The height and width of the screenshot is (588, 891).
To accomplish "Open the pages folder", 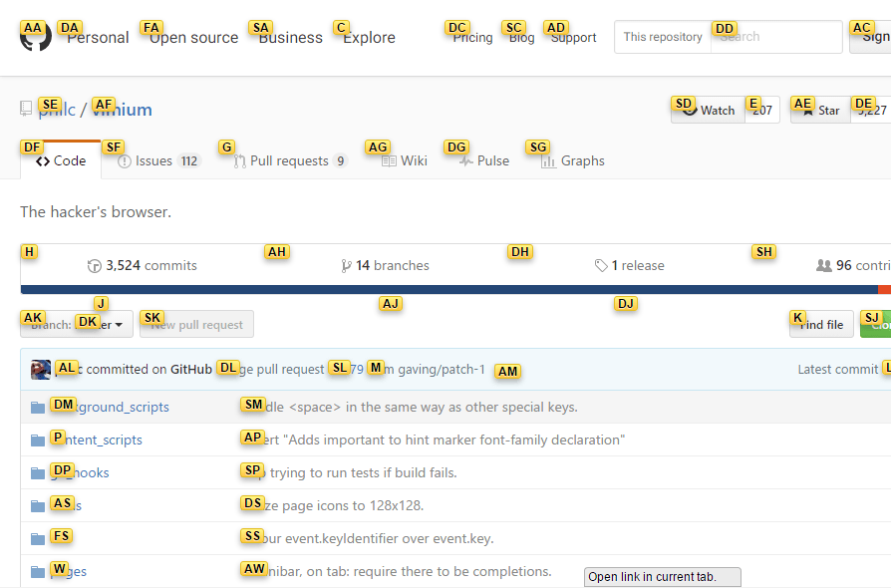I will 69,572.
